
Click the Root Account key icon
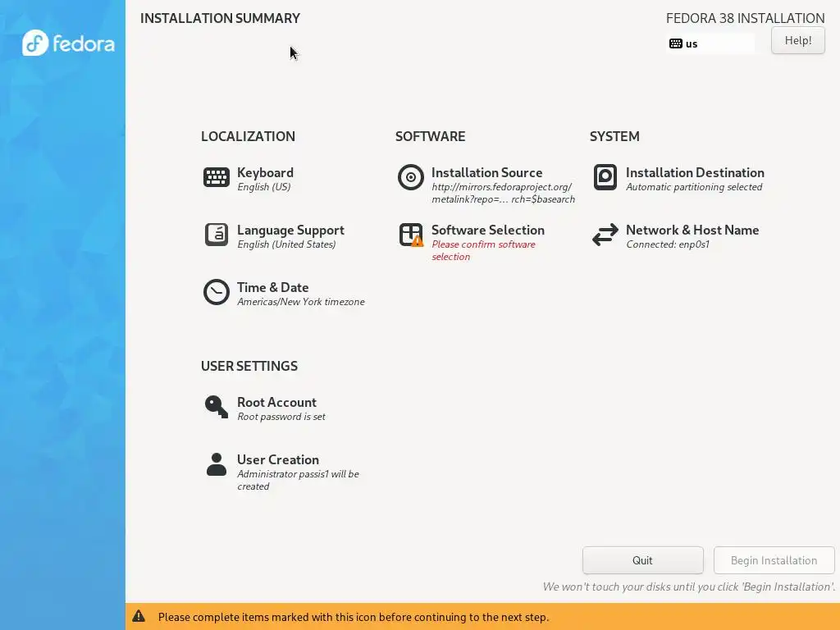[217, 407]
